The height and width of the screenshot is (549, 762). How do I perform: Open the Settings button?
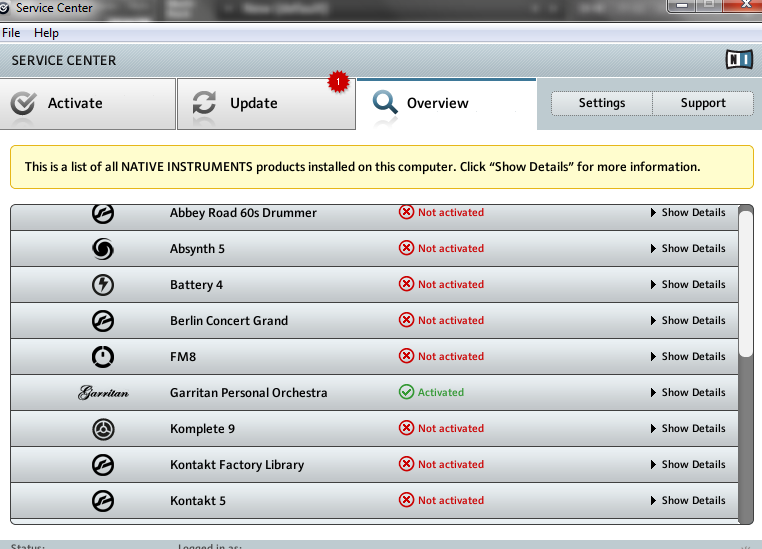pos(602,103)
